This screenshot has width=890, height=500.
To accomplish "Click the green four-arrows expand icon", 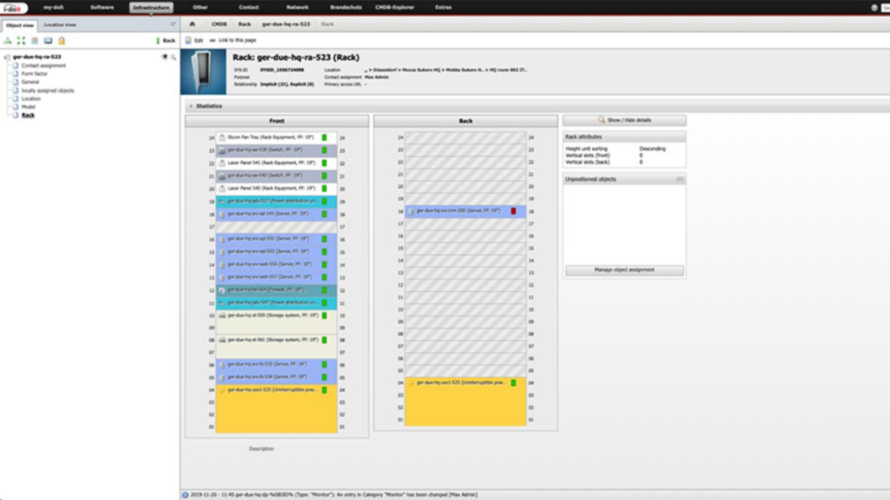I will (21, 41).
